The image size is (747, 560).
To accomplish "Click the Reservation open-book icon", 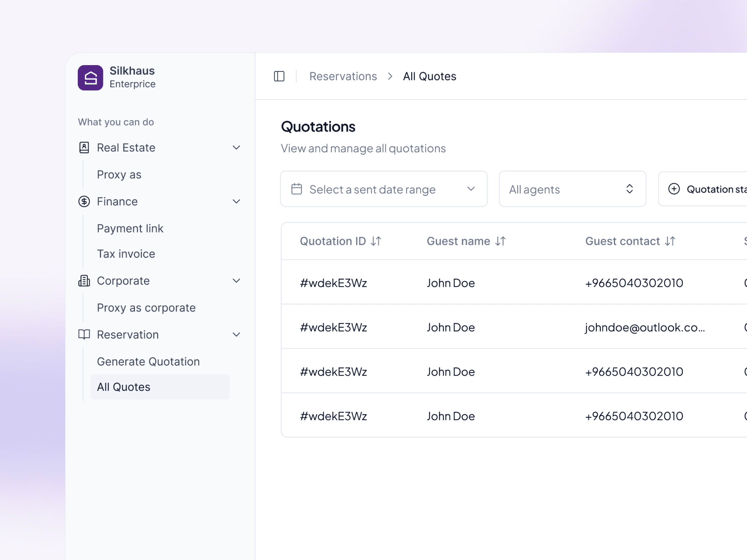I will pos(84,334).
